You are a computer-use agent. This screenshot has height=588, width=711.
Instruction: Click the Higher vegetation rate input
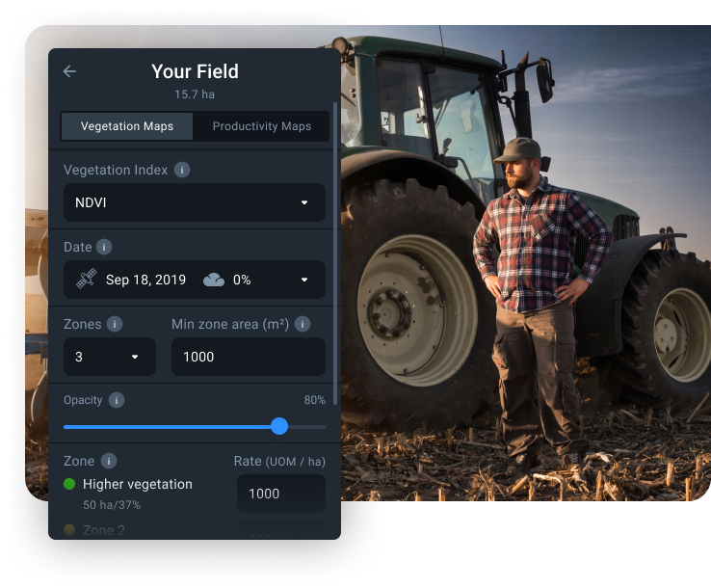[x=281, y=494]
